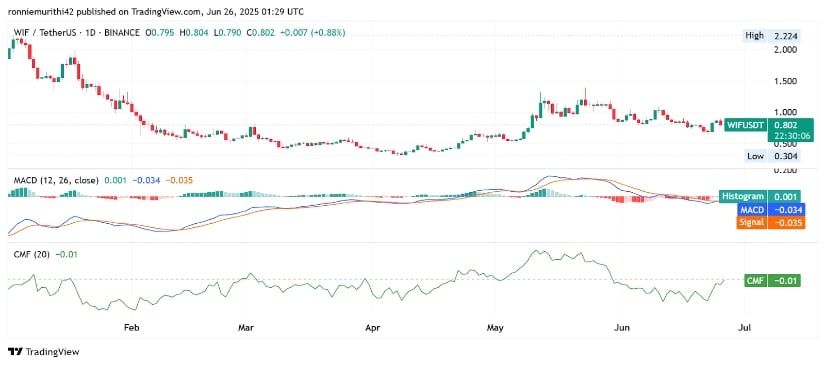This screenshot has height=365, width=825.
Task: Click the Mar label on time axis
Action: point(246,328)
